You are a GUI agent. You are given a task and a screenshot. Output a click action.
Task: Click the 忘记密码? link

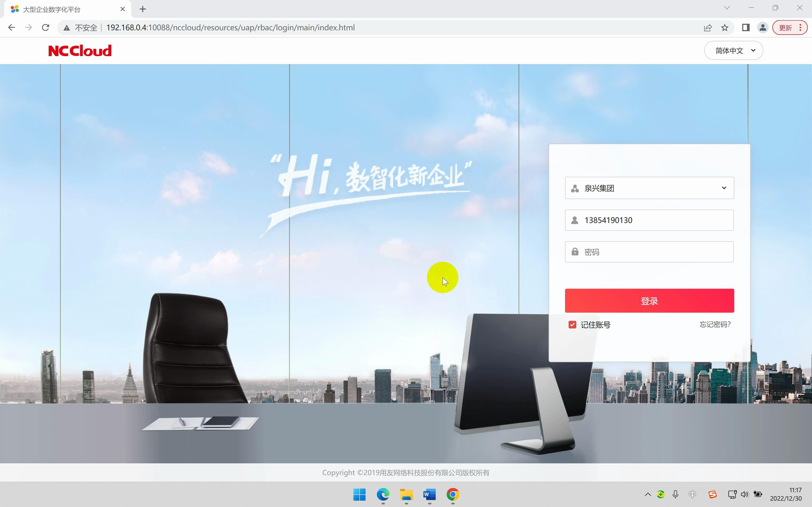(x=715, y=325)
